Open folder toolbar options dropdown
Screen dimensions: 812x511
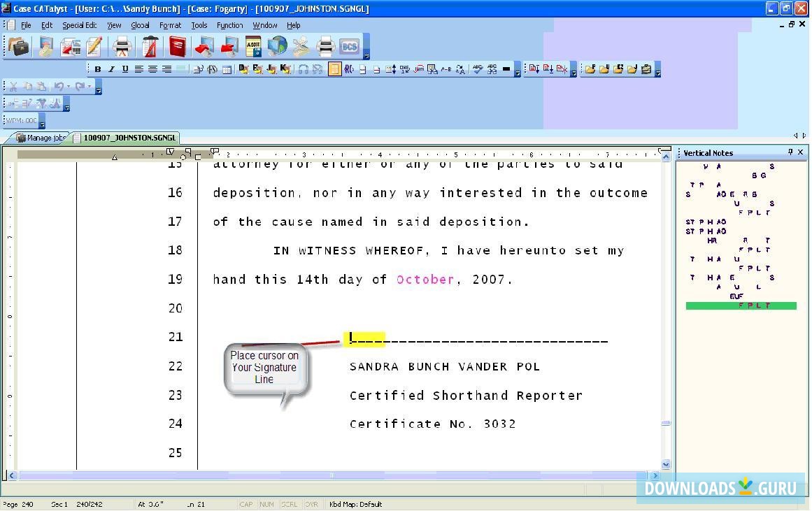657,69
